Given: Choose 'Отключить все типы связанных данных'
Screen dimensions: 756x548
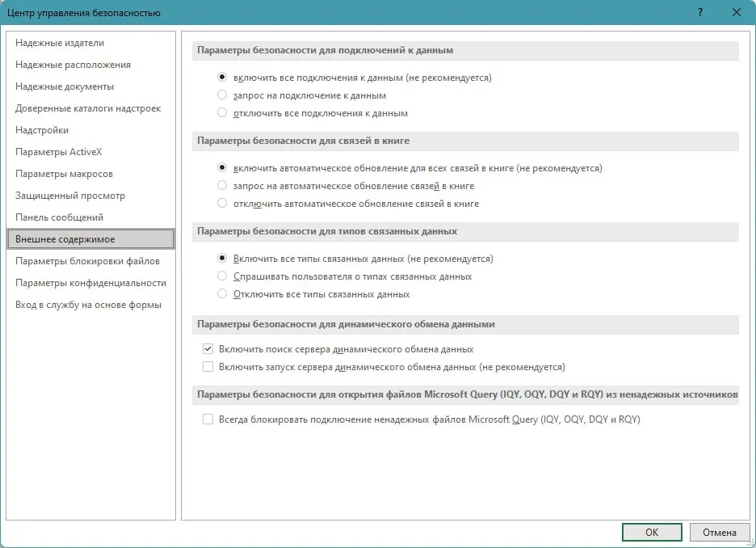Looking at the screenshot, I should 222,294.
